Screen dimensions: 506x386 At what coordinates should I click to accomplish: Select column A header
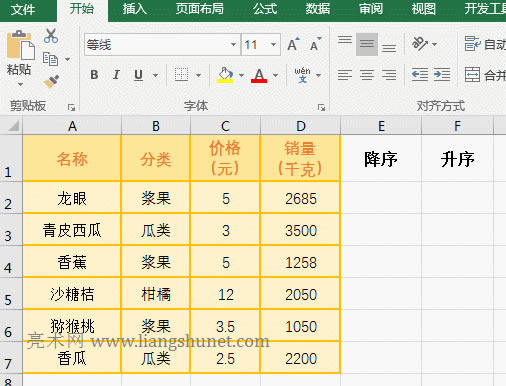pos(72,126)
